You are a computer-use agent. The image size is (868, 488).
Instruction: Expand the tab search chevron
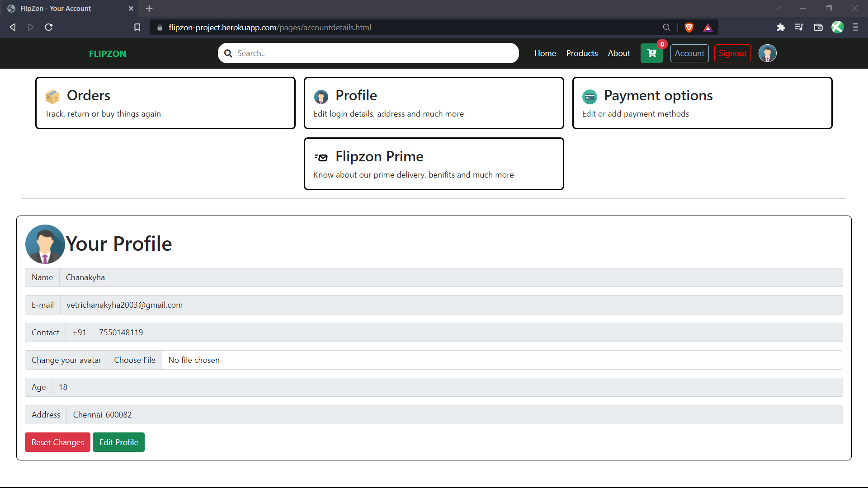point(777,9)
